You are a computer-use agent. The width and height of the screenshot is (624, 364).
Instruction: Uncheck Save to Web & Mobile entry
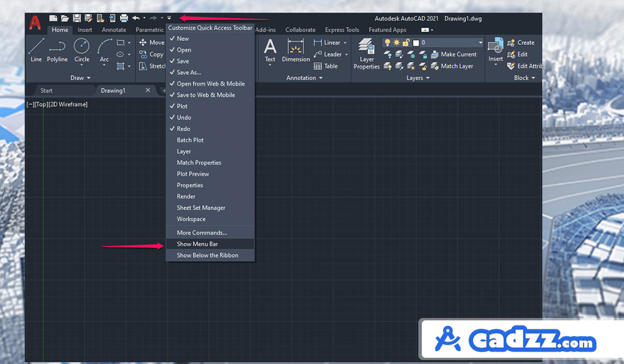click(210, 95)
